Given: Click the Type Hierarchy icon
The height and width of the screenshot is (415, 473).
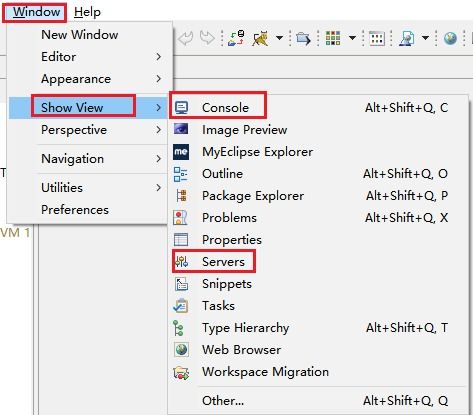Looking at the screenshot, I should pos(178,328).
